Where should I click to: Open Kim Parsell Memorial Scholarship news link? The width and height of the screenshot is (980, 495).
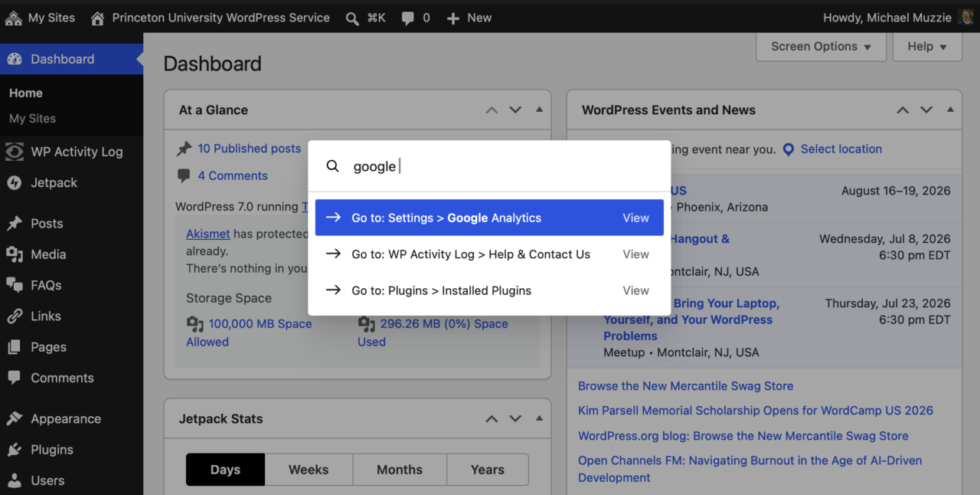(756, 411)
